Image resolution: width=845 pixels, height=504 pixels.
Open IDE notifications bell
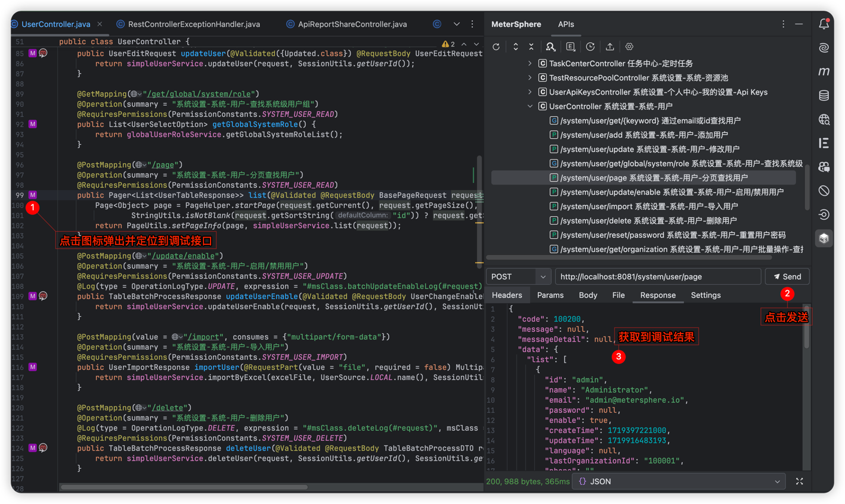click(x=824, y=24)
